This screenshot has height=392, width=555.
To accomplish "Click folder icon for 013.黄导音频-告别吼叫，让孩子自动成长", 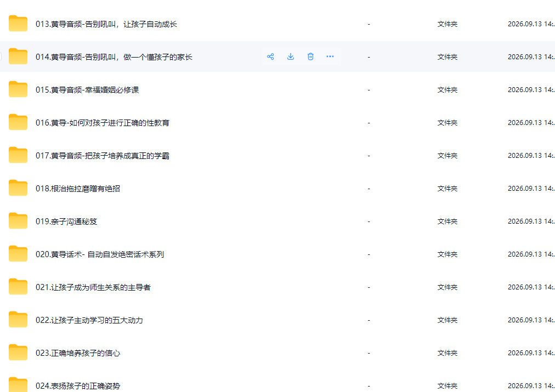I will coord(18,24).
